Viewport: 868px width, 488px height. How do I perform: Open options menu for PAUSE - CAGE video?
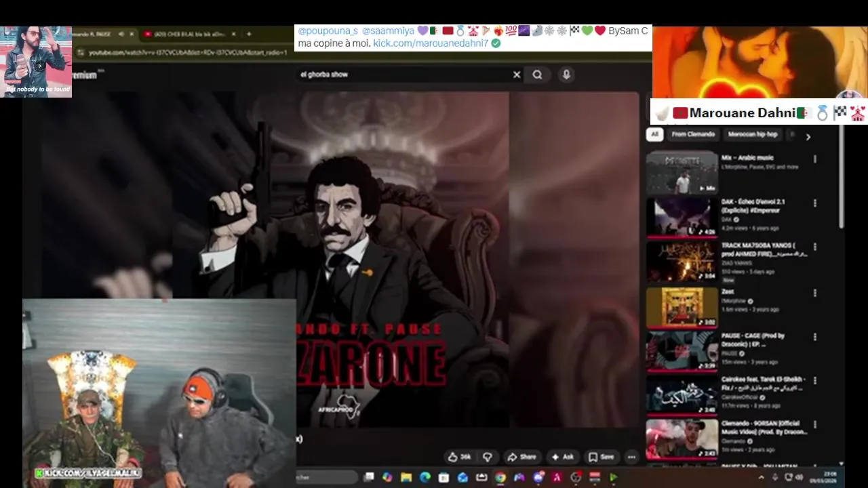coord(814,337)
